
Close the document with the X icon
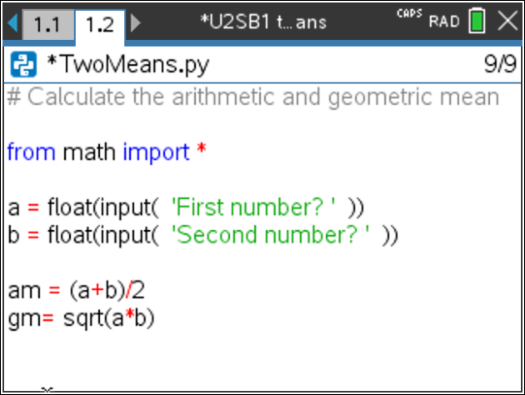pyautogui.click(x=508, y=21)
